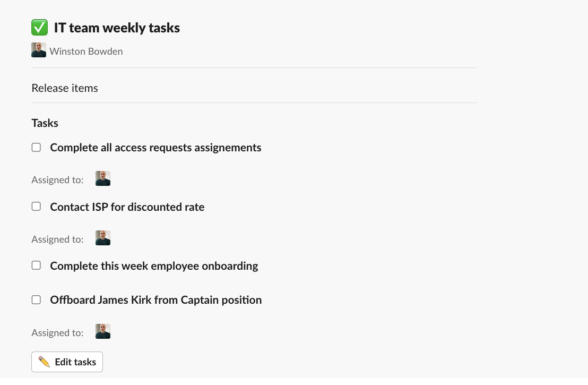Screen dimensions: 588x385
Task: Click assignee avatar under access requests task
Action: click(x=103, y=179)
